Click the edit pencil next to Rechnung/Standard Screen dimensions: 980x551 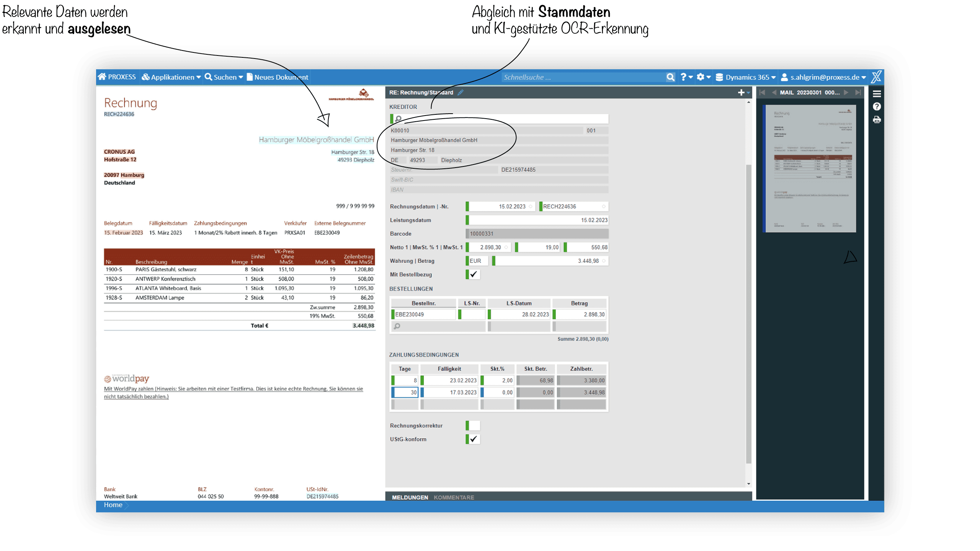point(461,92)
